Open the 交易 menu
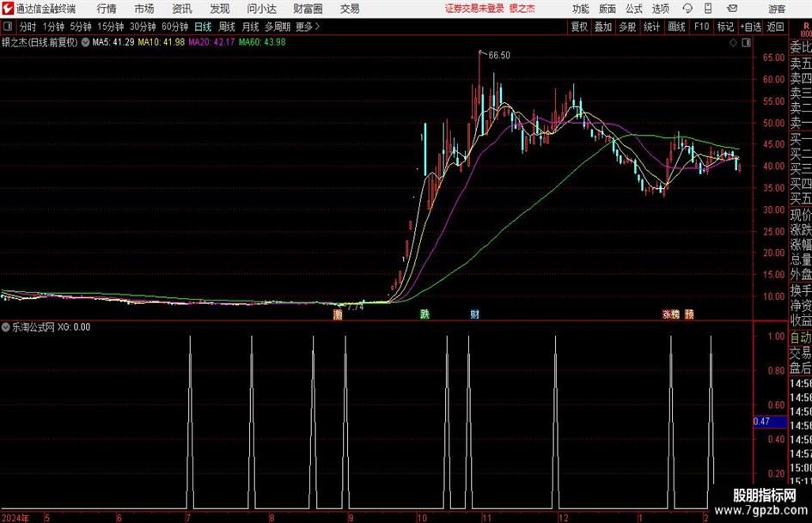Viewport: 812px width, 523px height. (350, 9)
